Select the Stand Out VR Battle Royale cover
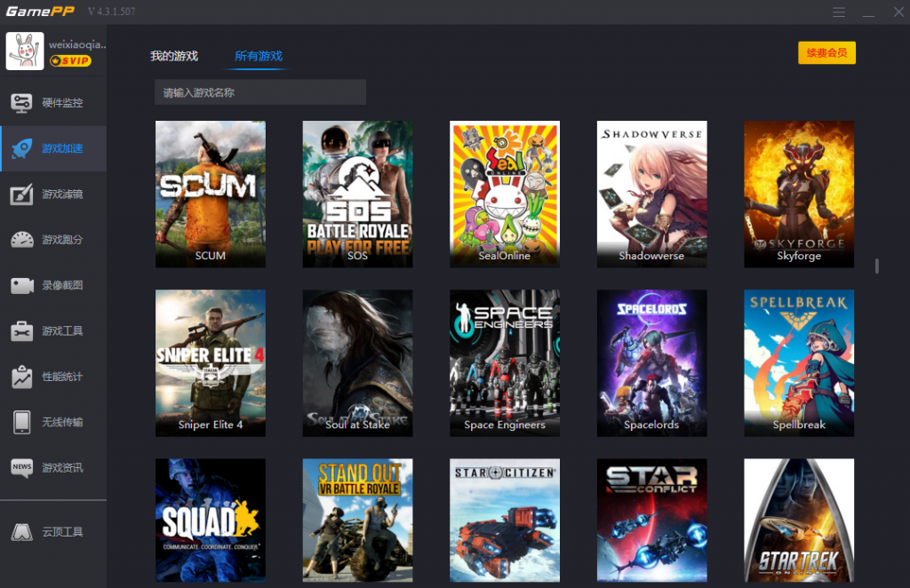The image size is (910, 588). coord(357,520)
